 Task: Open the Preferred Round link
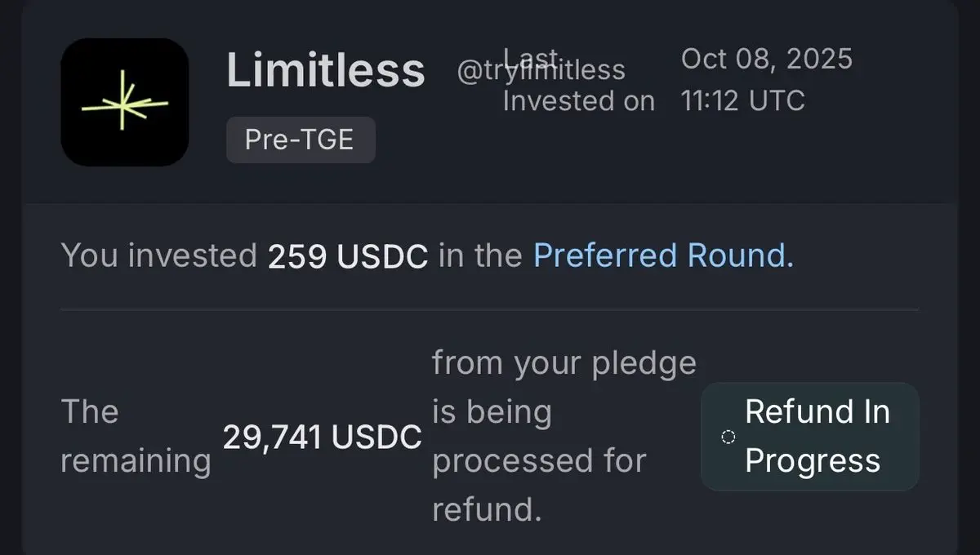click(x=663, y=255)
